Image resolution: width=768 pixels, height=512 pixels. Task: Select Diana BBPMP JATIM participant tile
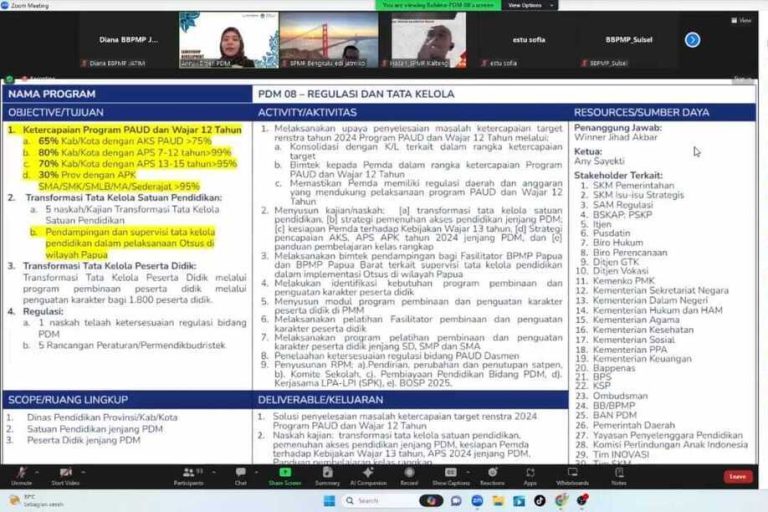130,41
